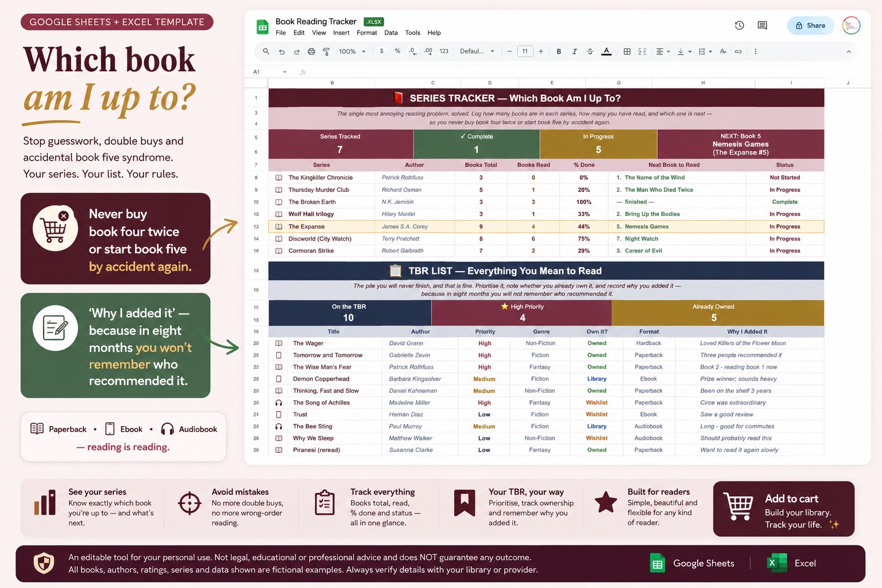Open the account profile avatar
This screenshot has width=882, height=588.
851,25
